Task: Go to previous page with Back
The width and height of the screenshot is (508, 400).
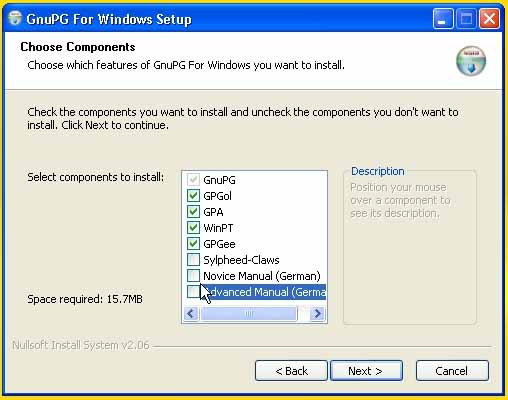Action: (x=291, y=371)
